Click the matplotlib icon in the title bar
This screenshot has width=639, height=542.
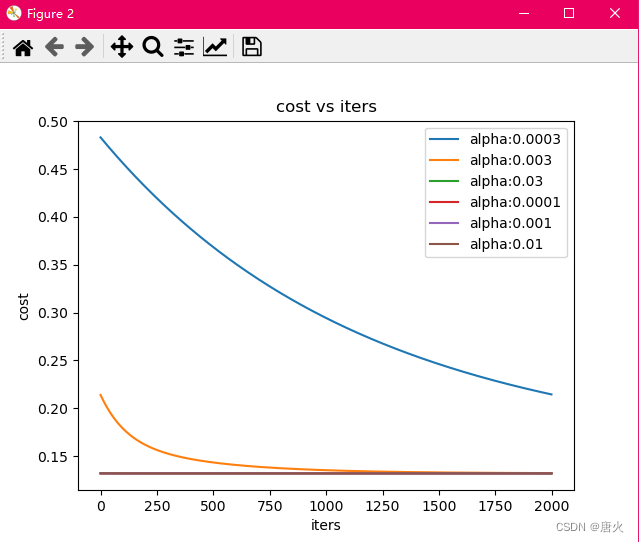(14, 13)
